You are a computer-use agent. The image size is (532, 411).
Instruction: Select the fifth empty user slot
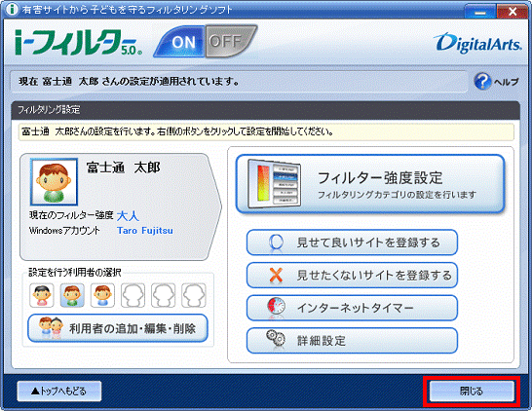pos(163,295)
